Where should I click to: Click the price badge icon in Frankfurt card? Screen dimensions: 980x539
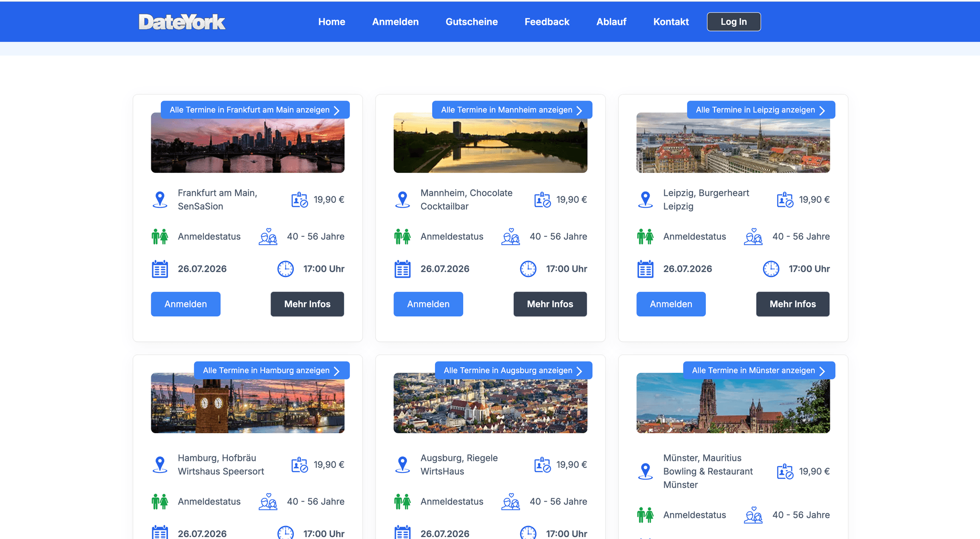pos(300,200)
